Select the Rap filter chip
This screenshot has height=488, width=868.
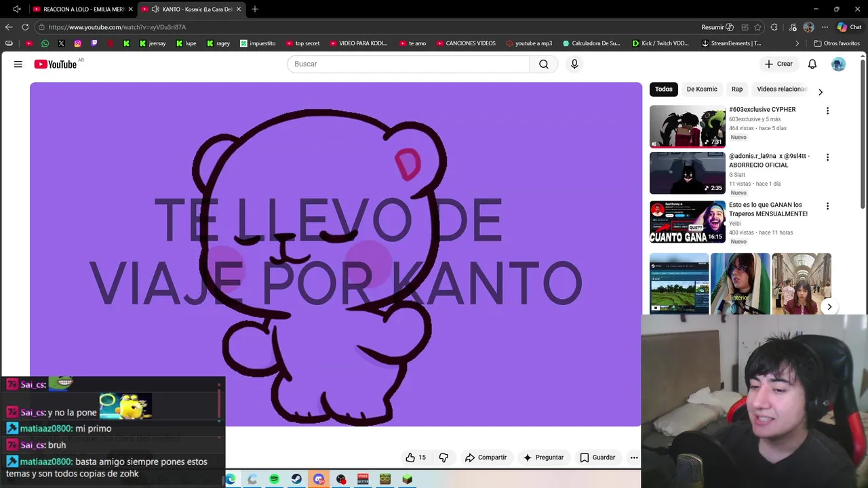pos(737,89)
